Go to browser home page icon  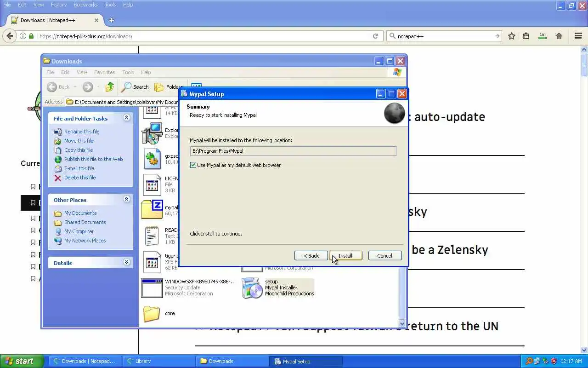[559, 36]
